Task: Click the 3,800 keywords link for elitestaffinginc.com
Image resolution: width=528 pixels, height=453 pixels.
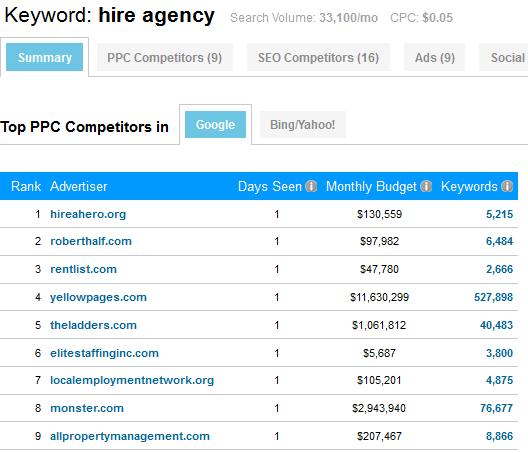Action: click(499, 353)
